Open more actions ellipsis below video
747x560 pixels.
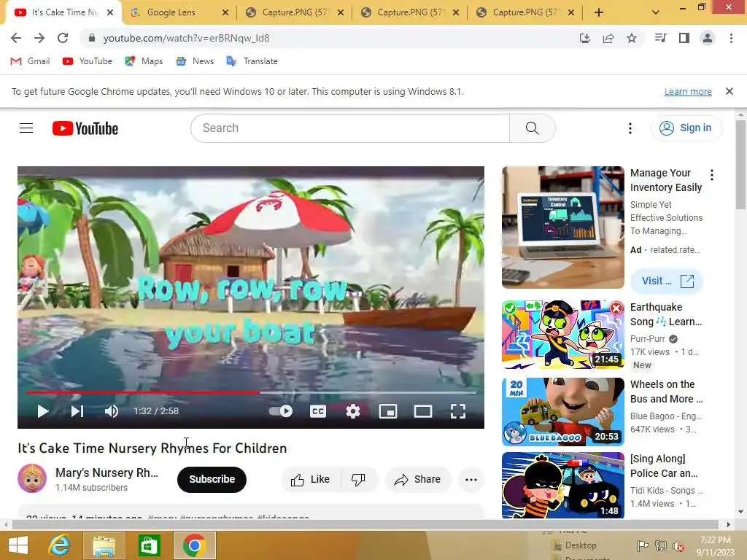pyautogui.click(x=471, y=479)
